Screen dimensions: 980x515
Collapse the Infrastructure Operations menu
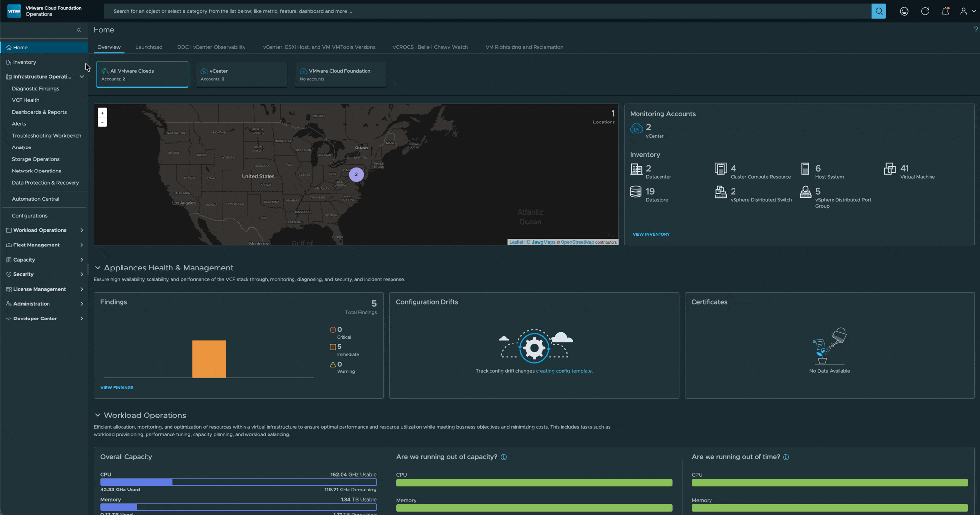point(82,77)
